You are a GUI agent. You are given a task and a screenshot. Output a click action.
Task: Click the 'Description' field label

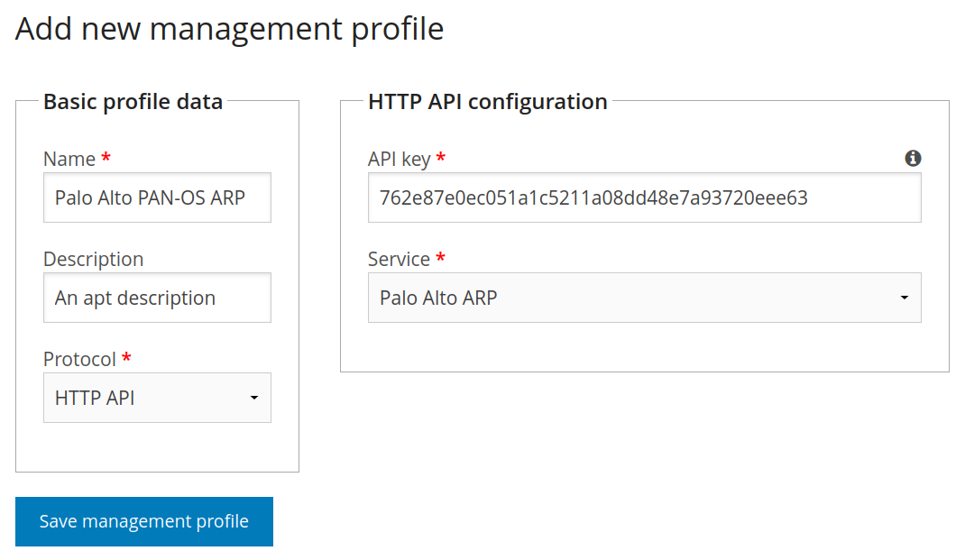pos(94,259)
